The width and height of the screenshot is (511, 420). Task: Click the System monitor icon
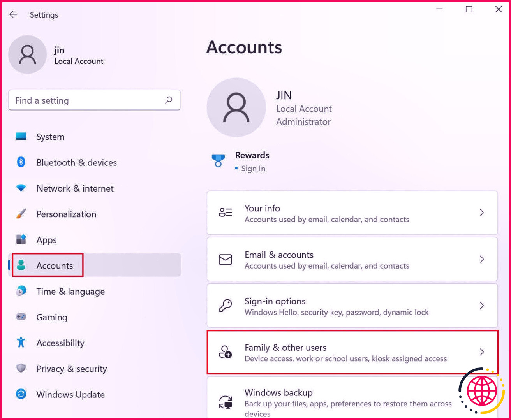pyautogui.click(x=21, y=136)
